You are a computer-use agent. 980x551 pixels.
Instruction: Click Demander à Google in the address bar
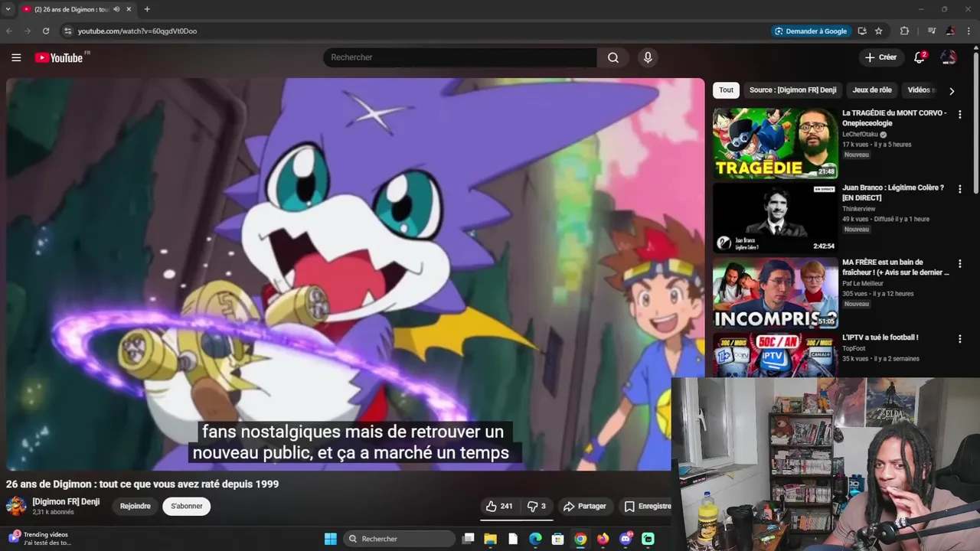tap(810, 31)
